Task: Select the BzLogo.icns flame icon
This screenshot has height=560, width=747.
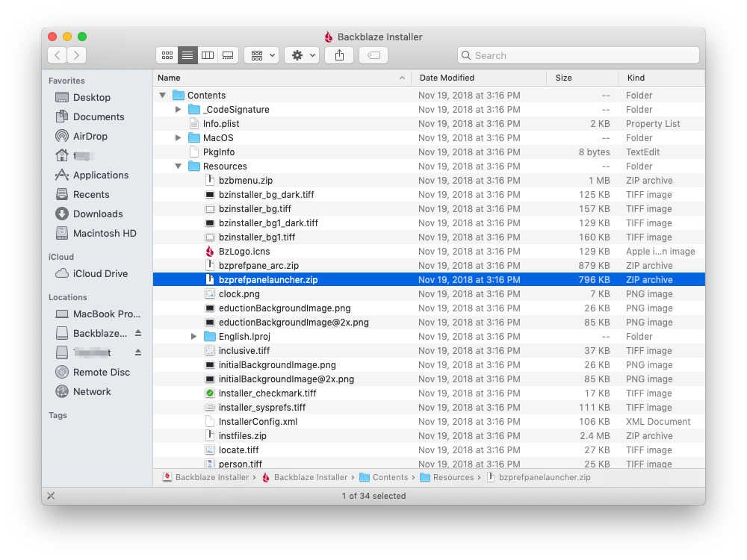Action: (x=210, y=252)
